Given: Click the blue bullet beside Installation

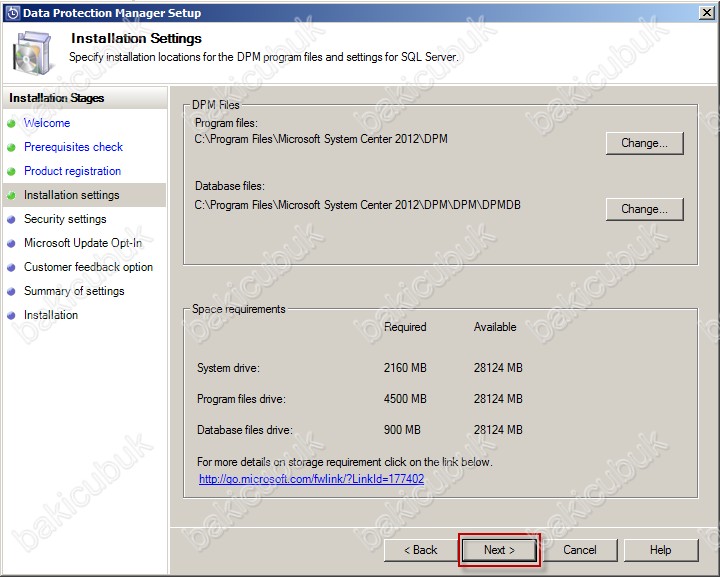Looking at the screenshot, I should (x=11, y=315).
